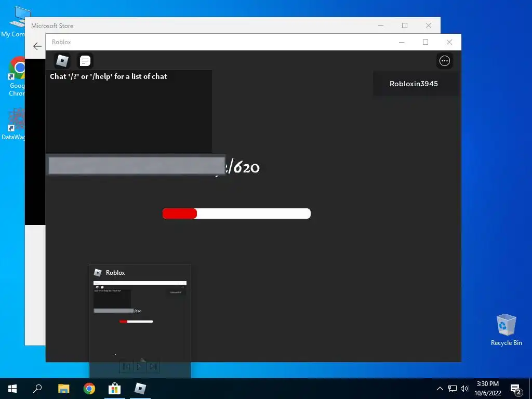
Task: Minimize the Microsoft Store window
Action: click(x=381, y=25)
